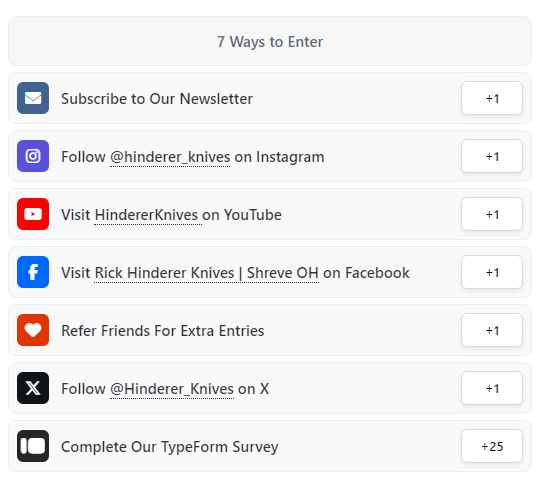
Task: Click the red YouTube play icon
Action: tap(33, 214)
